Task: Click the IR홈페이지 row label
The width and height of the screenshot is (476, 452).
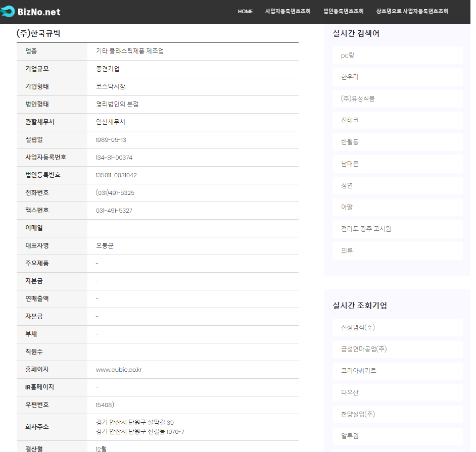Action: 39,387
